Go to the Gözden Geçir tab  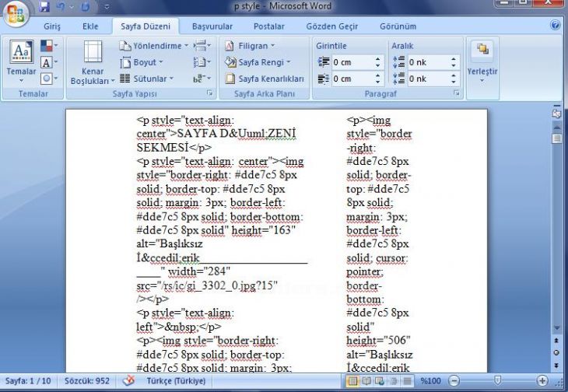pyautogui.click(x=331, y=26)
